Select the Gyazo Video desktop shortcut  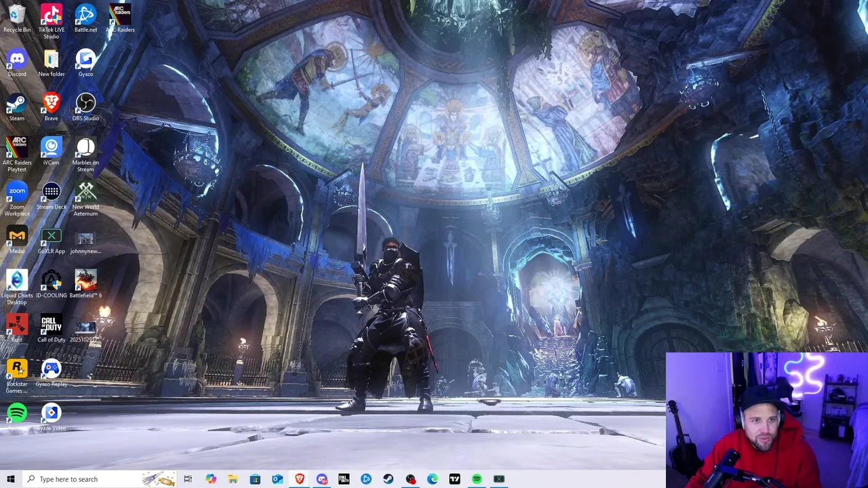tap(51, 416)
